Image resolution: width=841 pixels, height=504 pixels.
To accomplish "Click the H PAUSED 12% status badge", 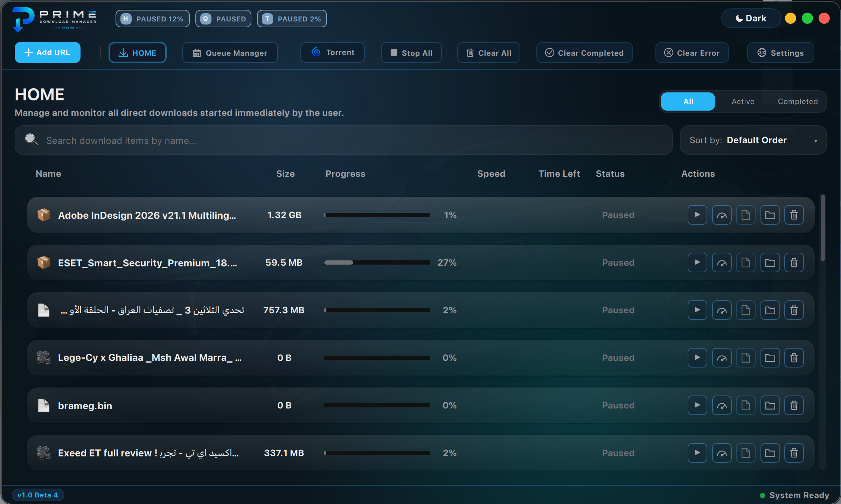I will point(153,19).
